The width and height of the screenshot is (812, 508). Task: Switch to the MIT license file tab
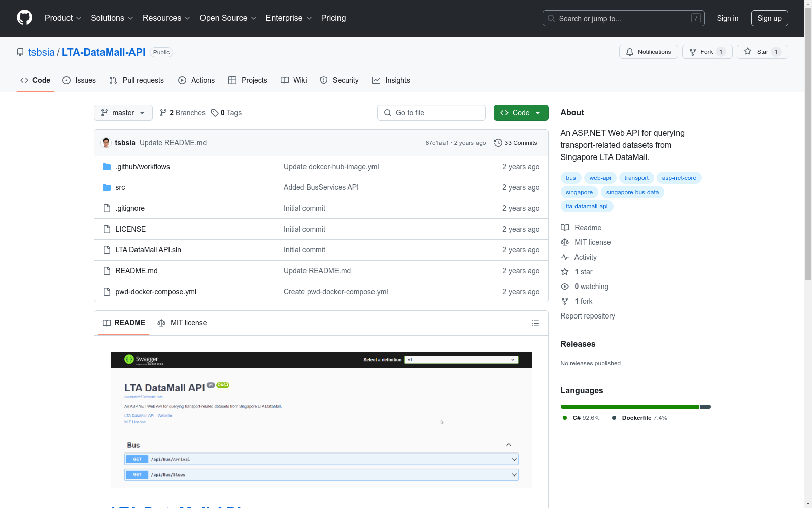(x=182, y=323)
